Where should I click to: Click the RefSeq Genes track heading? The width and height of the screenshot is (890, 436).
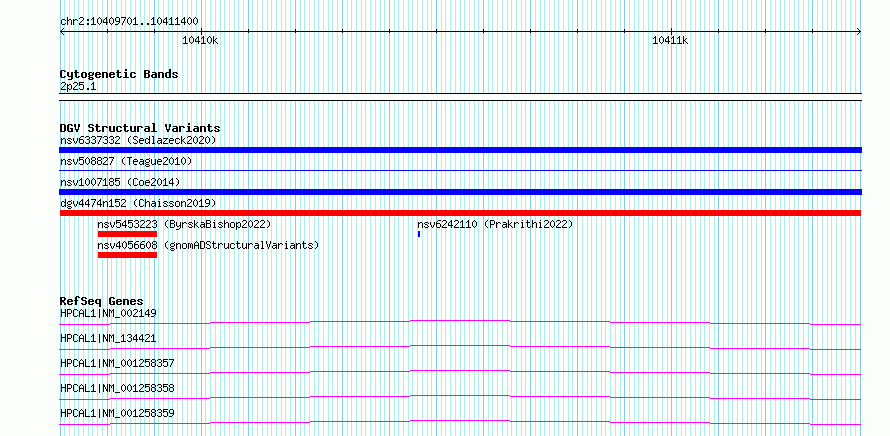tap(102, 301)
